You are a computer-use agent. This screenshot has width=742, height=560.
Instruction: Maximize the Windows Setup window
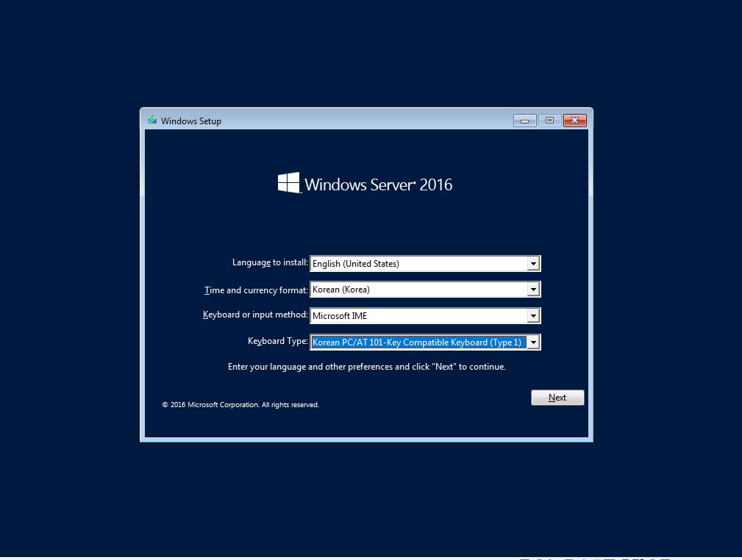tap(549, 121)
